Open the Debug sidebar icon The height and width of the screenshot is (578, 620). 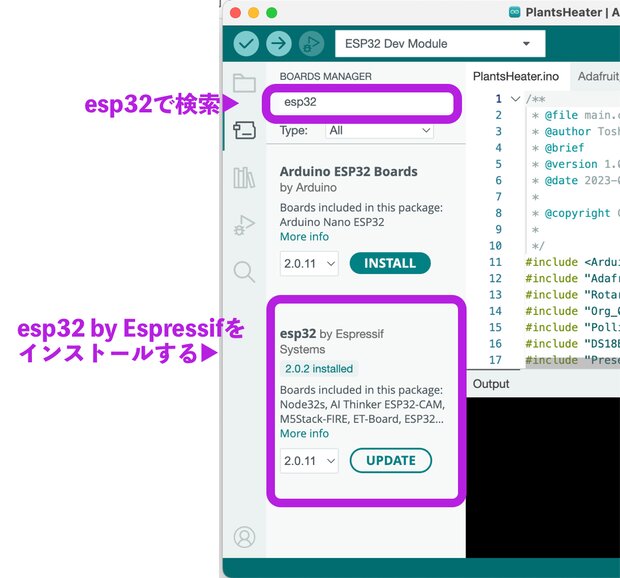(244, 225)
